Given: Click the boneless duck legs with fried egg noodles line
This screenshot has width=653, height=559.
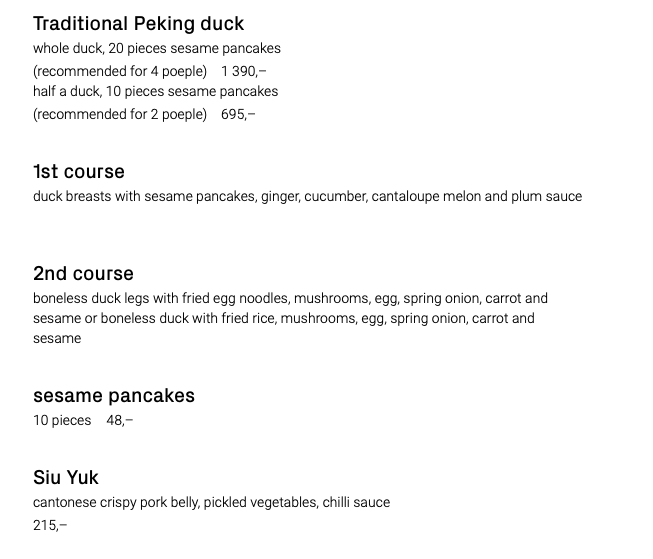Looking at the screenshot, I should 290,298.
